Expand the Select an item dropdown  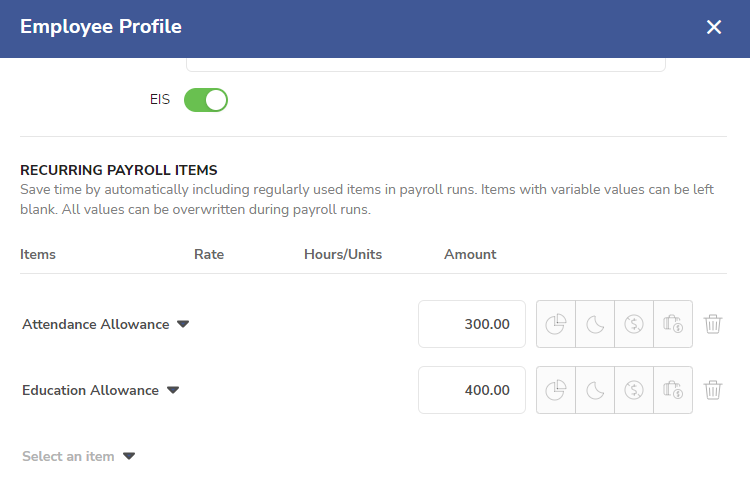coord(78,456)
